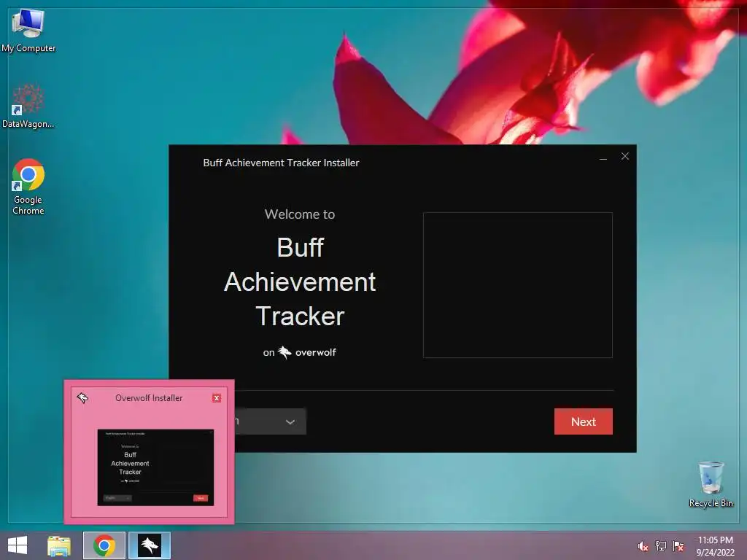Image resolution: width=747 pixels, height=560 pixels.
Task: Open the Windows Start button
Action: point(18,545)
